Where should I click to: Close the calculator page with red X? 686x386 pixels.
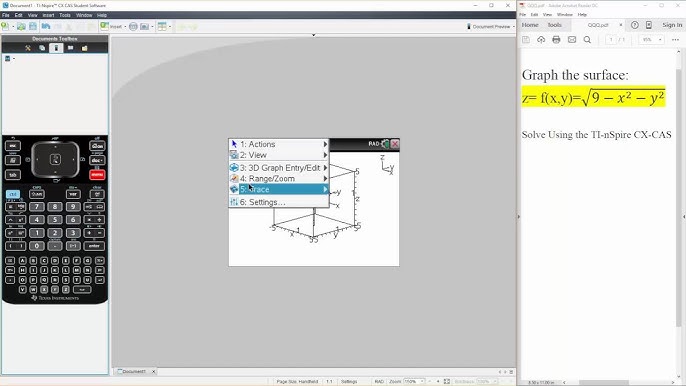tap(395, 144)
